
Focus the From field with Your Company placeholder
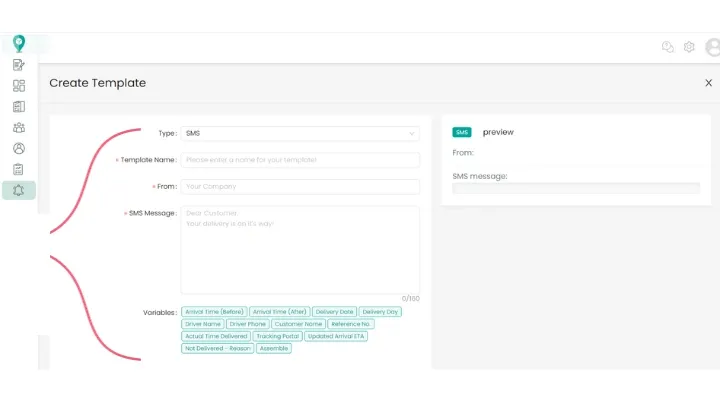300,187
